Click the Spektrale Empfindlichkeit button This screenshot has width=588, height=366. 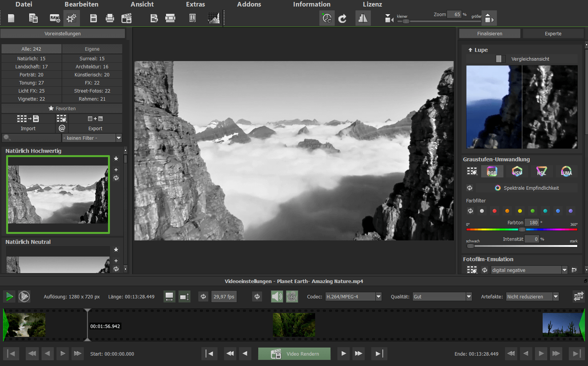point(527,188)
